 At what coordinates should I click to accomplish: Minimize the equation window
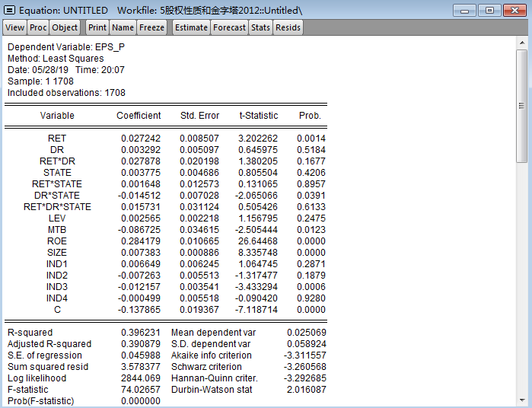[464, 11]
